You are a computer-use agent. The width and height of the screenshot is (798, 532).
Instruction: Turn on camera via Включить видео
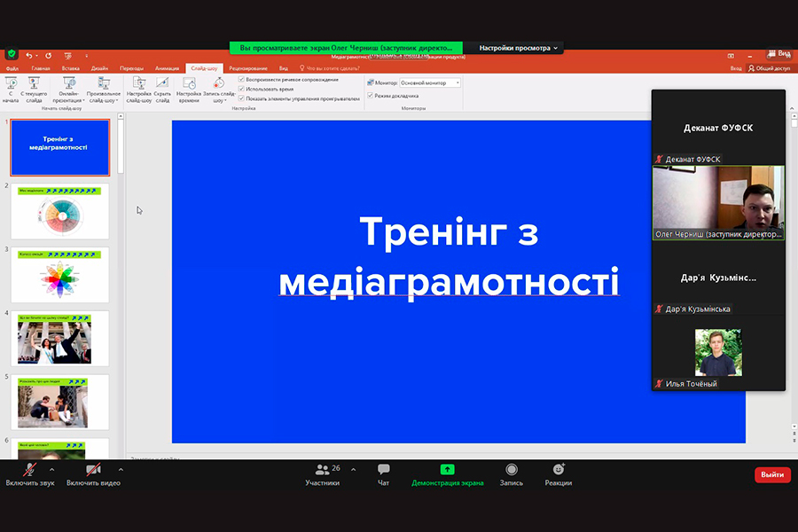click(x=93, y=470)
